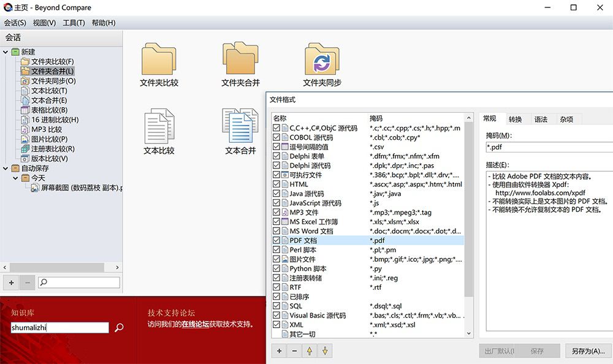Viewport: 613px width, 364px height.
Task: Toggle the HTML format checkbox
Action: coord(276,184)
